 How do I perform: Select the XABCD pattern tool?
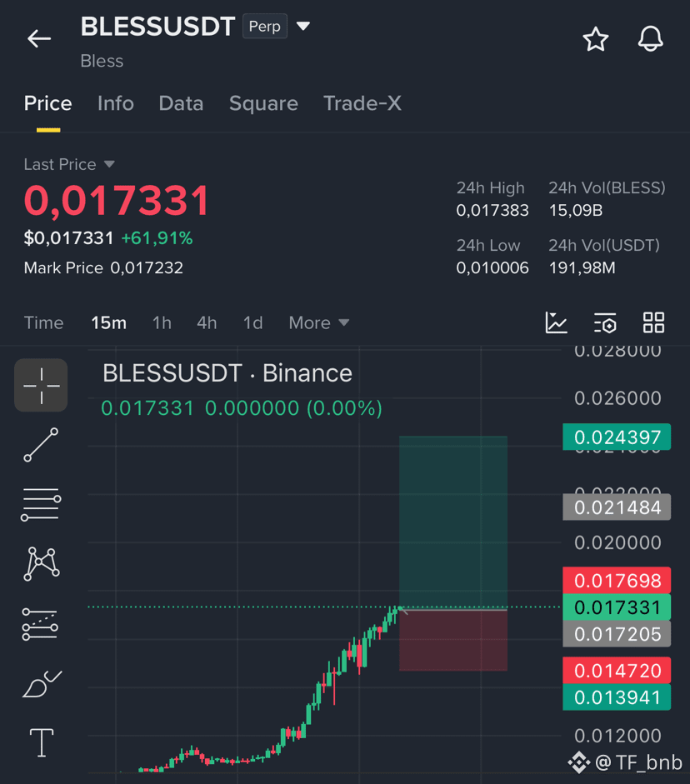point(42,564)
